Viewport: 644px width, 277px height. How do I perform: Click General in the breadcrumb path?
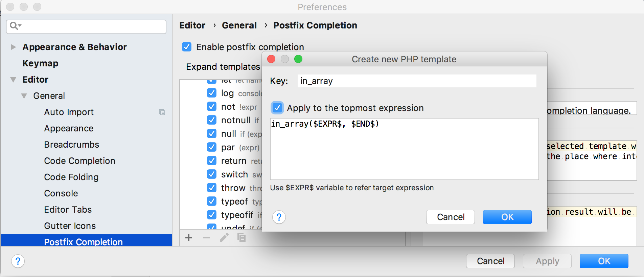pyautogui.click(x=239, y=25)
